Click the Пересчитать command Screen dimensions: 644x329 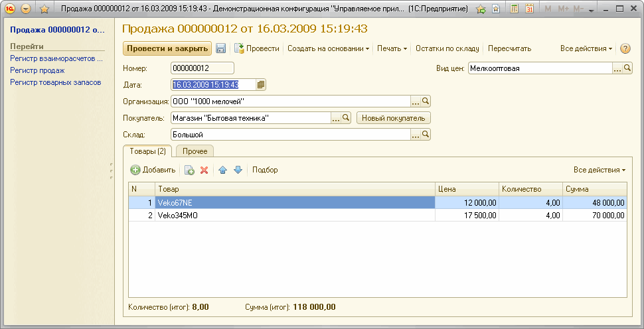509,48
